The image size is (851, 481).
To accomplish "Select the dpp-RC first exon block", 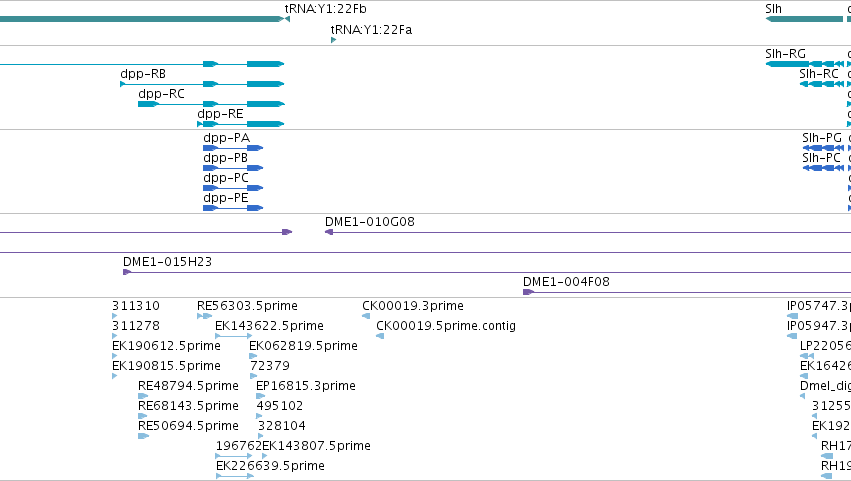I will pos(148,104).
